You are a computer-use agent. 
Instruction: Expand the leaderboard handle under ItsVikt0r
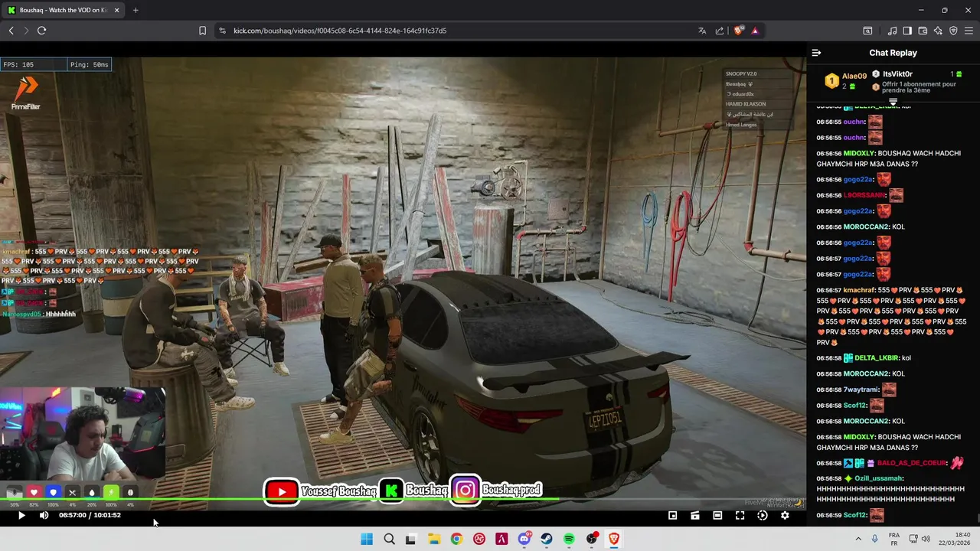click(893, 101)
